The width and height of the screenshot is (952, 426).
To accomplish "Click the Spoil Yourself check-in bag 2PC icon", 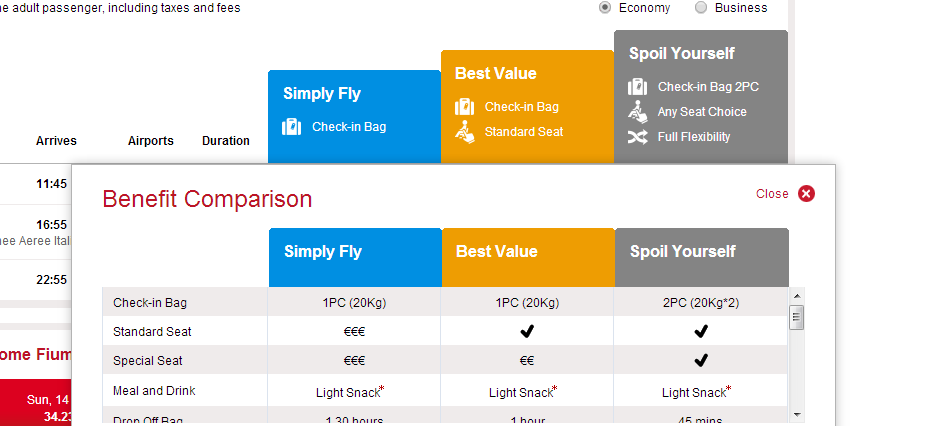I will pyautogui.click(x=638, y=87).
